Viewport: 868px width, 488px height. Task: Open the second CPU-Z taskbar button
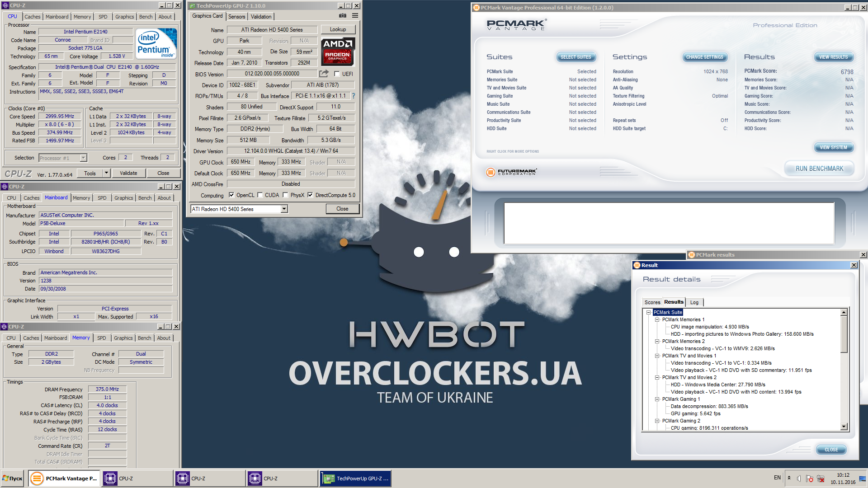pyautogui.click(x=209, y=479)
